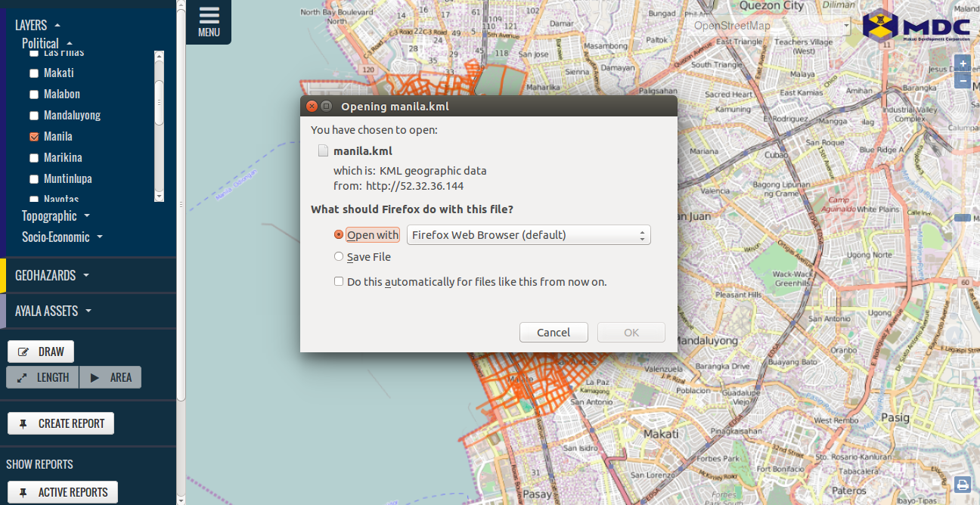
Task: Select the Open with radio button
Action: [x=339, y=235]
